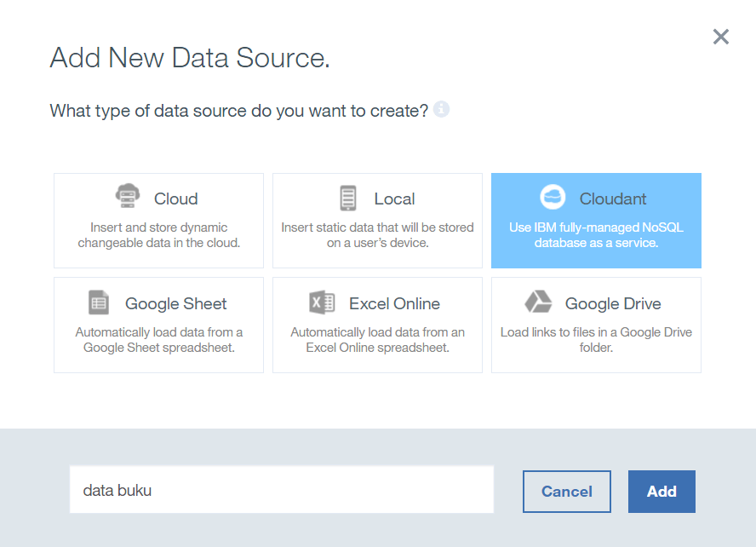Open the info tooltip beside the question
The width and height of the screenshot is (756, 547).
point(441,110)
